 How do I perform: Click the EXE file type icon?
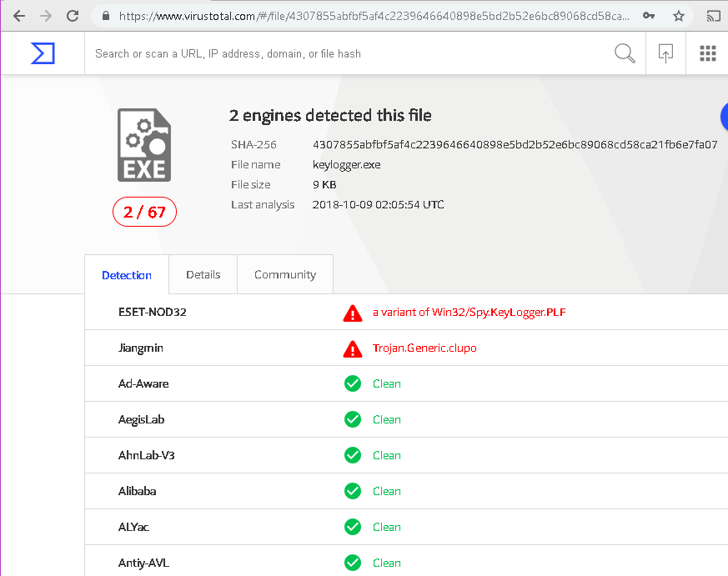click(144, 145)
